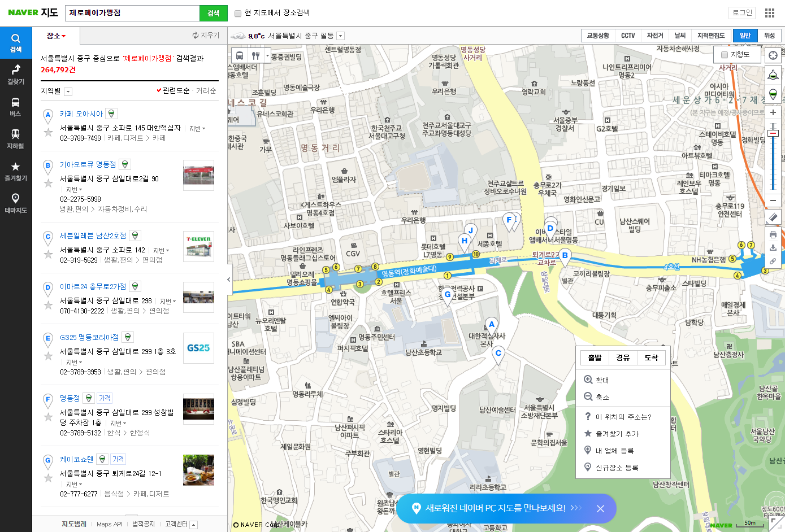Viewport: 785px width, 532px height.
Task: Select the ruler distance measure tool
Action: click(x=773, y=217)
